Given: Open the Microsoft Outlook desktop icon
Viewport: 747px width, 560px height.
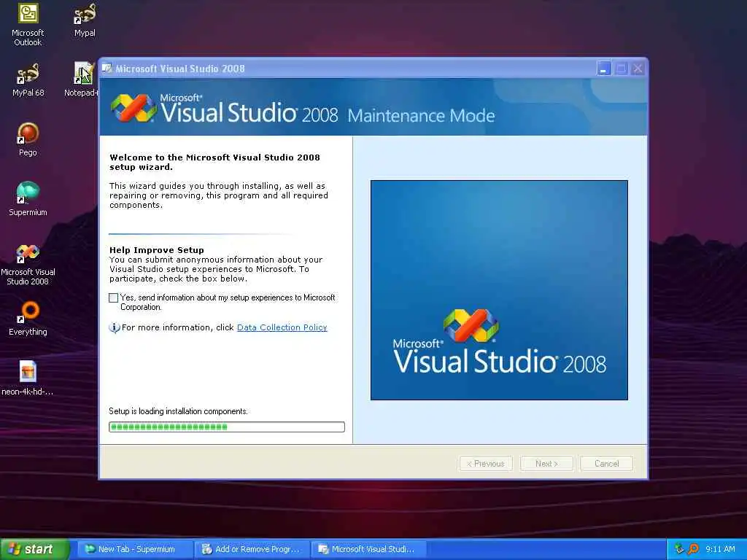Looking at the screenshot, I should pyautogui.click(x=28, y=24).
